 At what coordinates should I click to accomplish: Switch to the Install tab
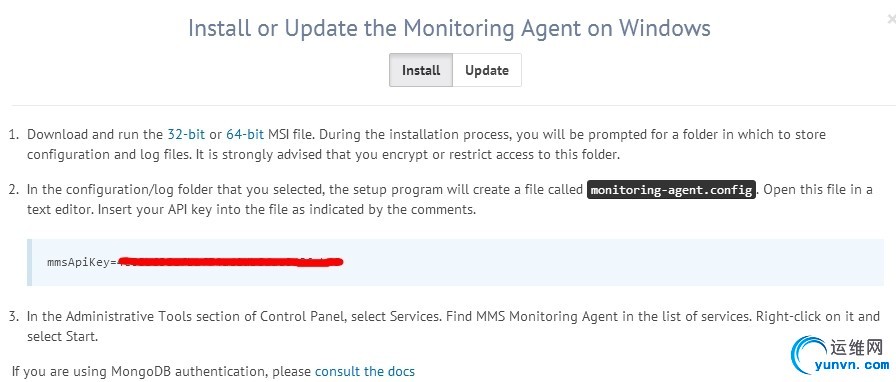pos(421,70)
